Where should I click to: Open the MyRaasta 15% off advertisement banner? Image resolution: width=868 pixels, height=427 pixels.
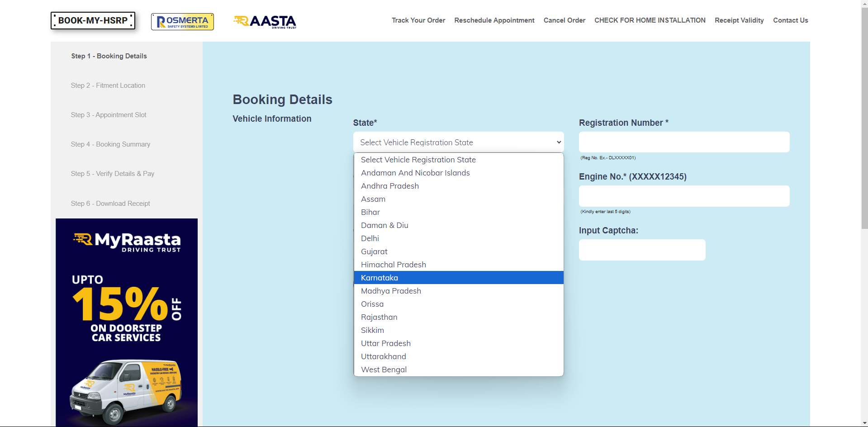pos(127,322)
